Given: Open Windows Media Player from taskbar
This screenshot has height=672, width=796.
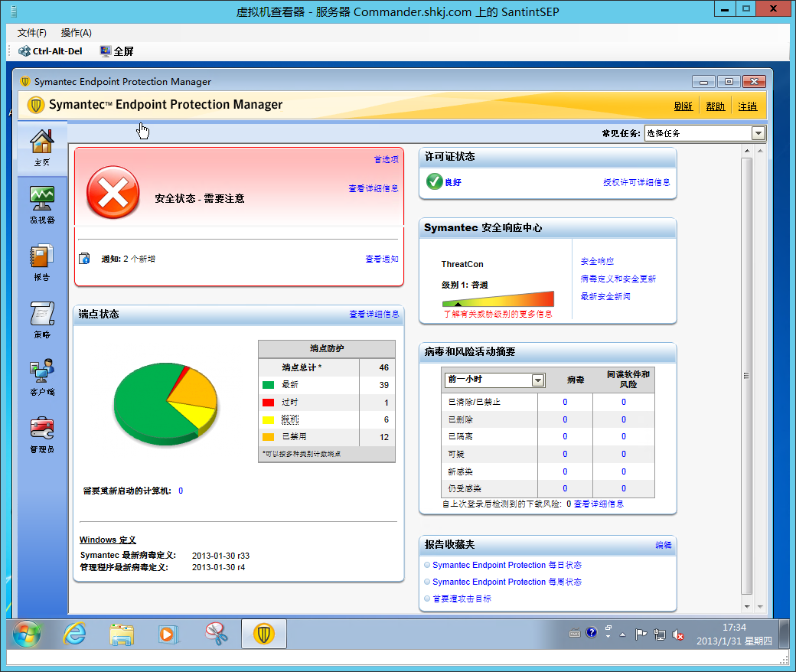Looking at the screenshot, I should [x=168, y=634].
